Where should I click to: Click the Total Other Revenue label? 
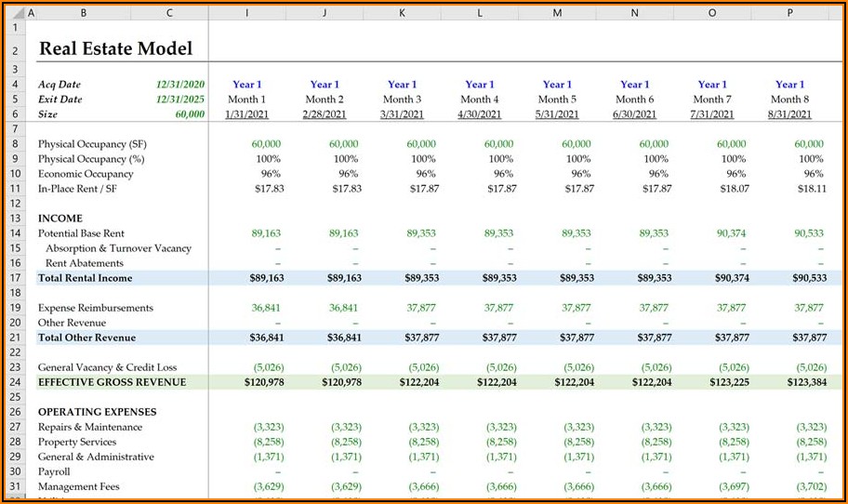tap(86, 338)
